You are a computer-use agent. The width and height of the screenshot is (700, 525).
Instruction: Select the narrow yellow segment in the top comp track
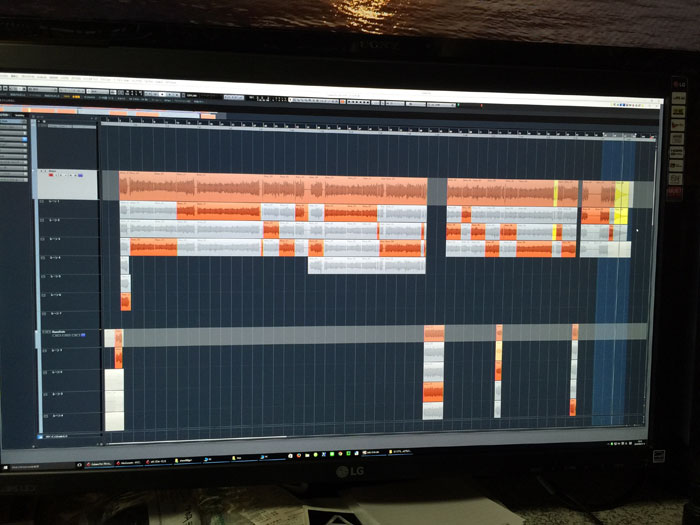[x=556, y=193]
